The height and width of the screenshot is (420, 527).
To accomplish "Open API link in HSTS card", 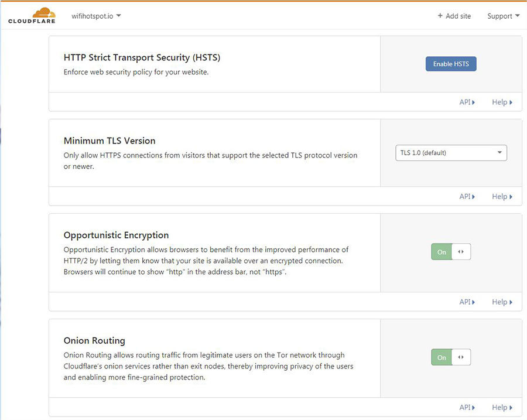I will (467, 102).
